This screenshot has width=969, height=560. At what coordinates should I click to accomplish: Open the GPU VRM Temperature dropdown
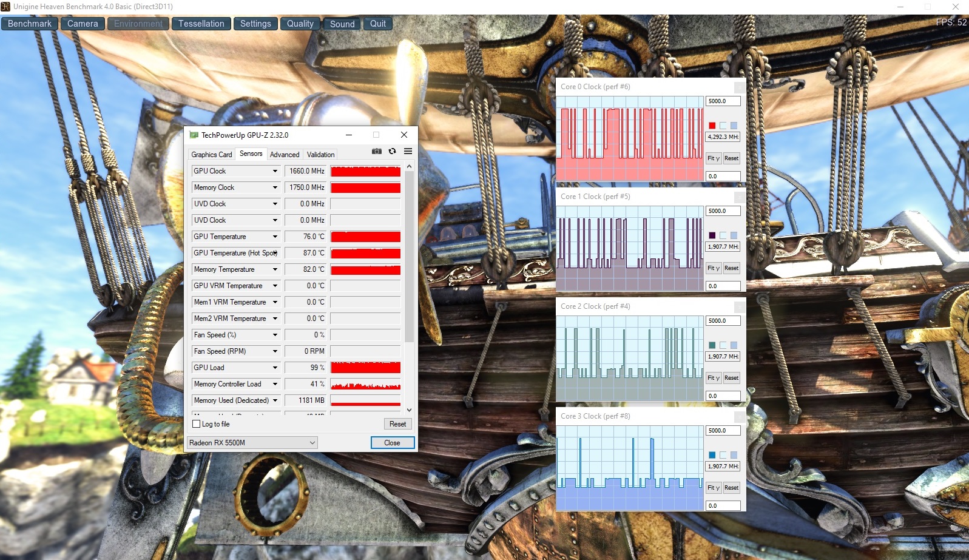[x=275, y=286]
